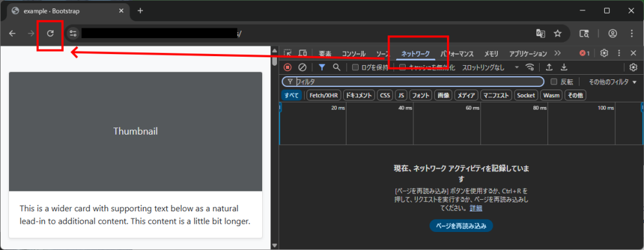This screenshot has height=250, width=644.
Task: Expand その他のフィルタ dropdown
Action: coord(612,82)
